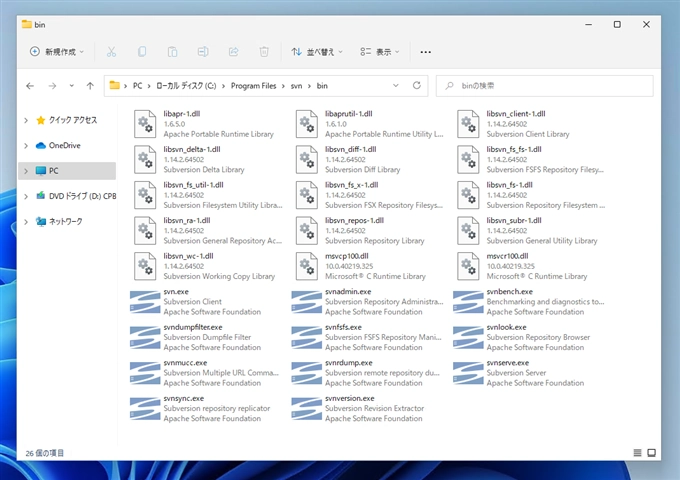Screen dimensions: 680x480
Task: Click the Share icon in toolbar
Action: coord(234,51)
